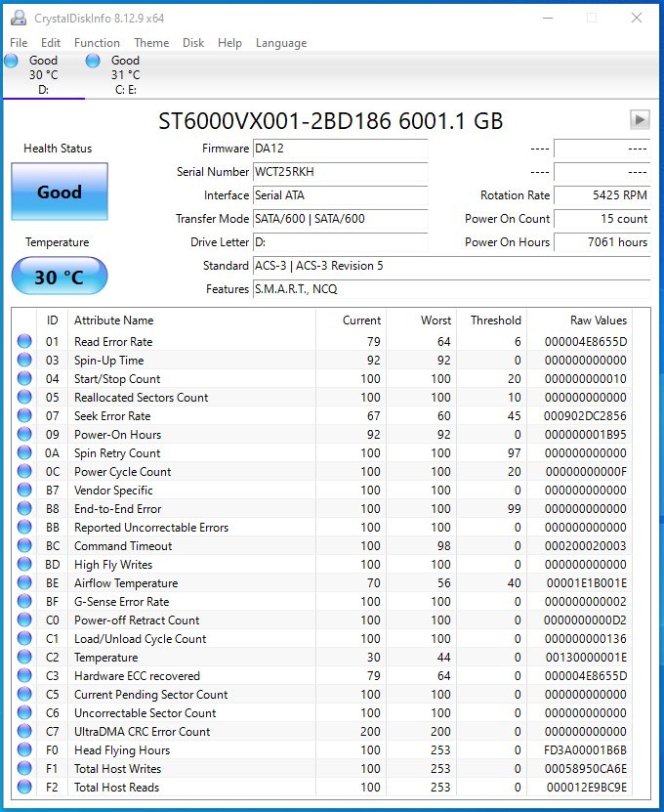Click status orb for UltraDMA CRC Error Count row

click(24, 731)
